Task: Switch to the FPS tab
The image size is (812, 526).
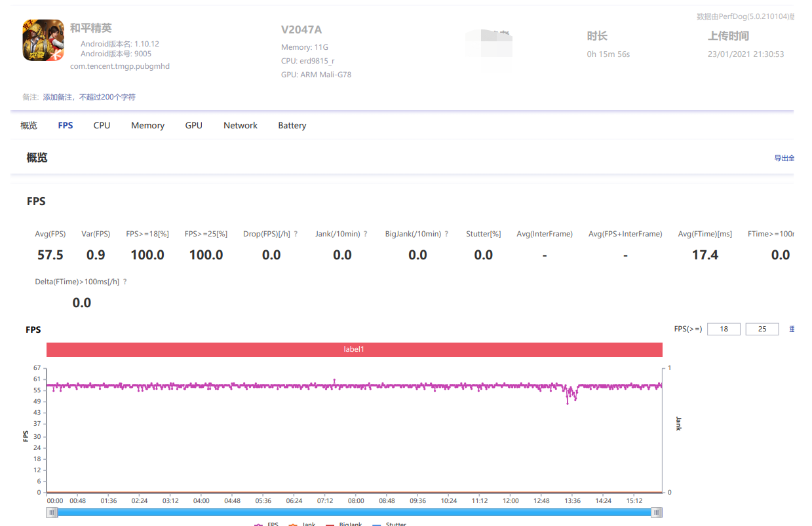Action: (66, 125)
